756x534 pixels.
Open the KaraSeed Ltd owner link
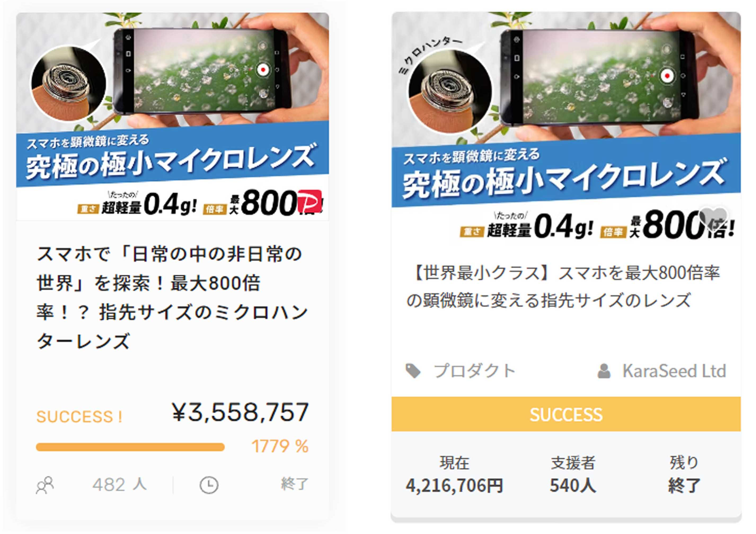pyautogui.click(x=674, y=371)
